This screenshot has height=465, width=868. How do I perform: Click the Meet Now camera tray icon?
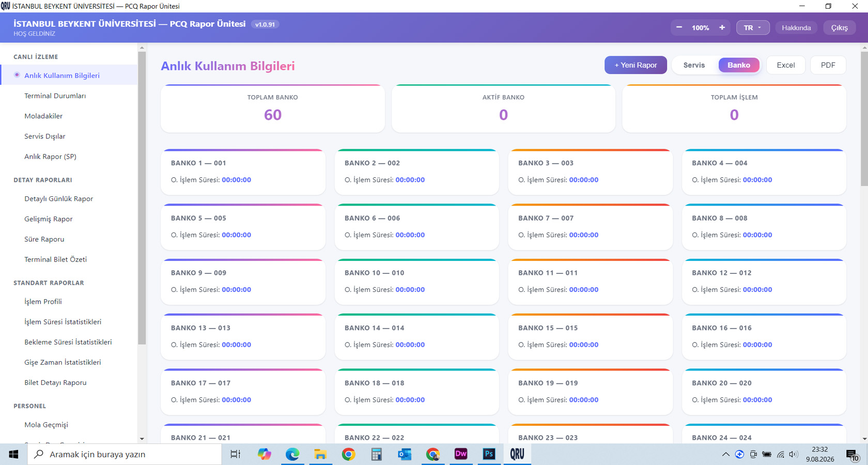tap(753, 455)
